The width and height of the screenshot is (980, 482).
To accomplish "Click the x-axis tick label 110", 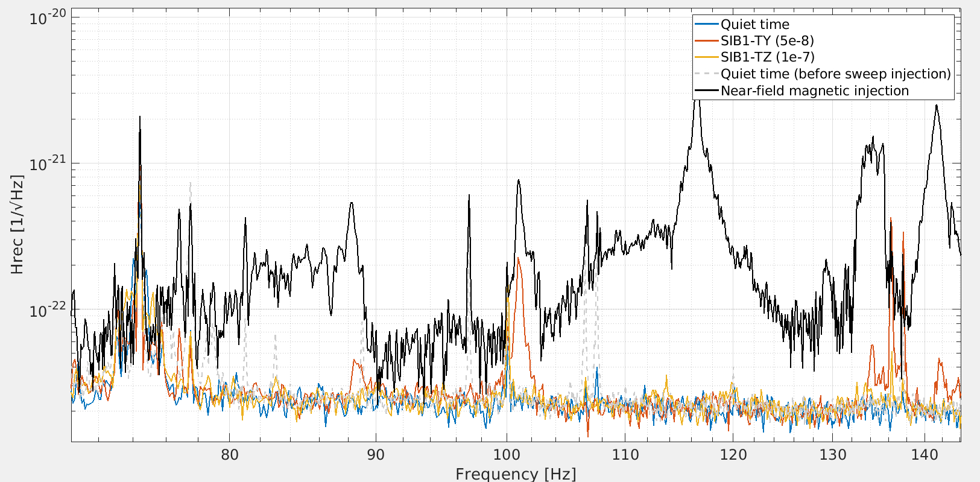I will click(x=625, y=455).
